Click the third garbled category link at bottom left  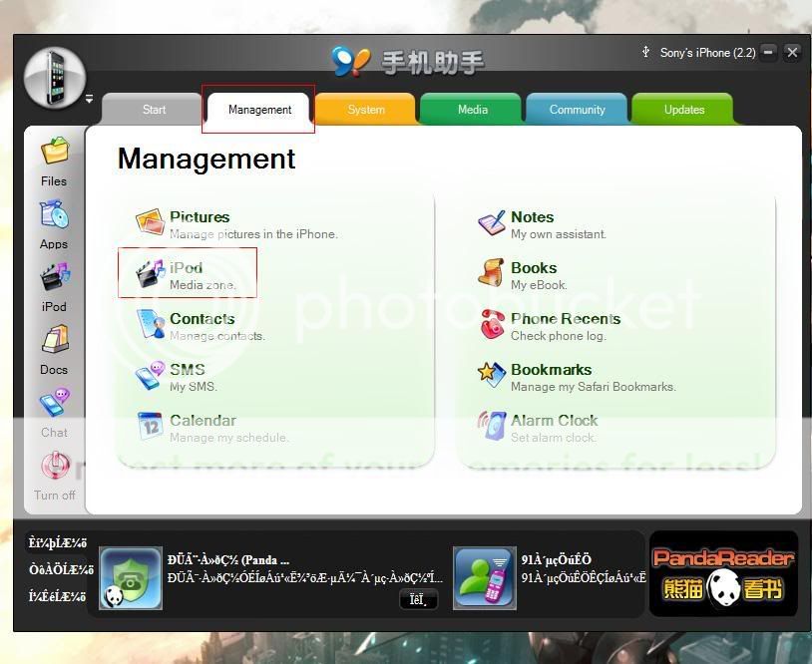pyautogui.click(x=57, y=597)
